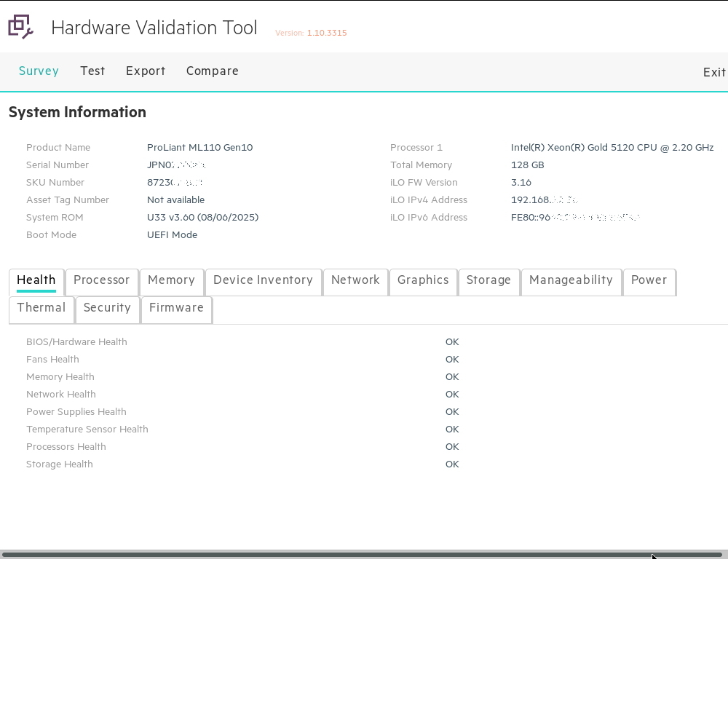728x728 pixels.
Task: Click the Memory Health row label
Action: 60,377
